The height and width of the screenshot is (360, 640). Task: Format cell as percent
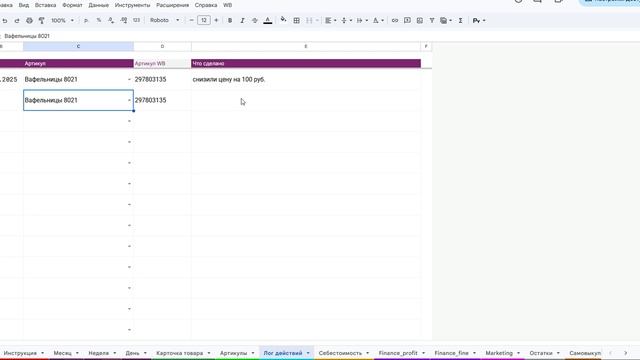pyautogui.click(x=99, y=20)
